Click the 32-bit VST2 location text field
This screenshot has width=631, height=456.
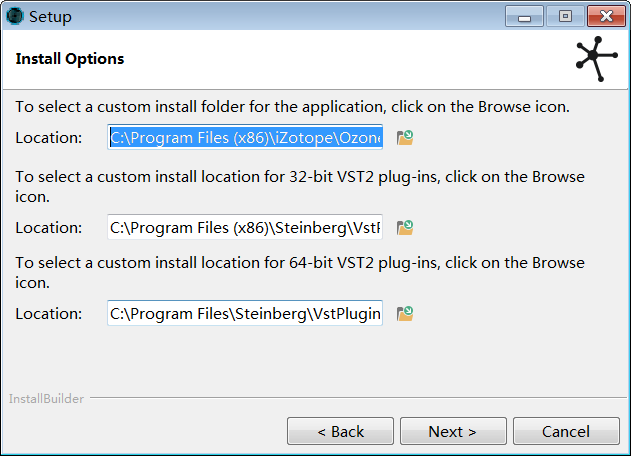click(x=245, y=228)
